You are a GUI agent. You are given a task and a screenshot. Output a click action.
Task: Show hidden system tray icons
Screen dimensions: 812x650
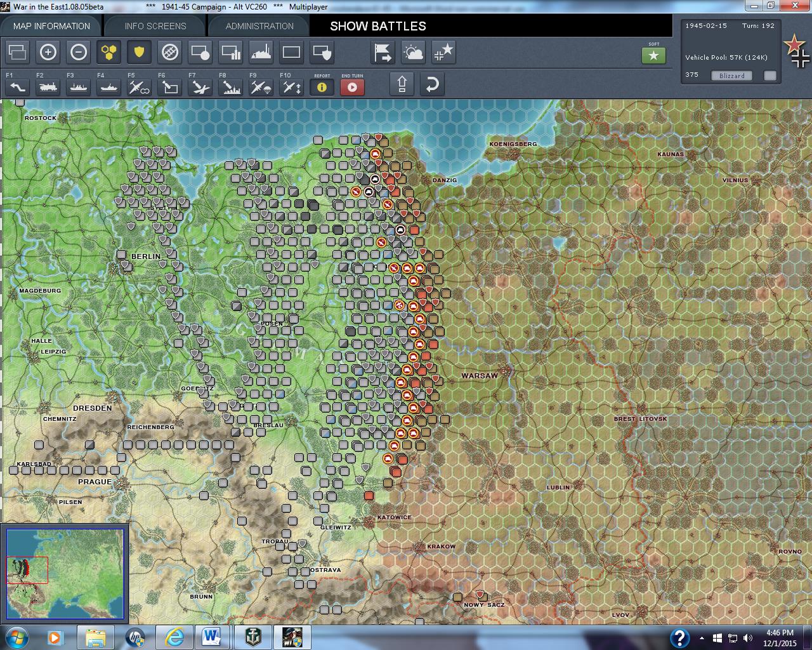click(702, 638)
